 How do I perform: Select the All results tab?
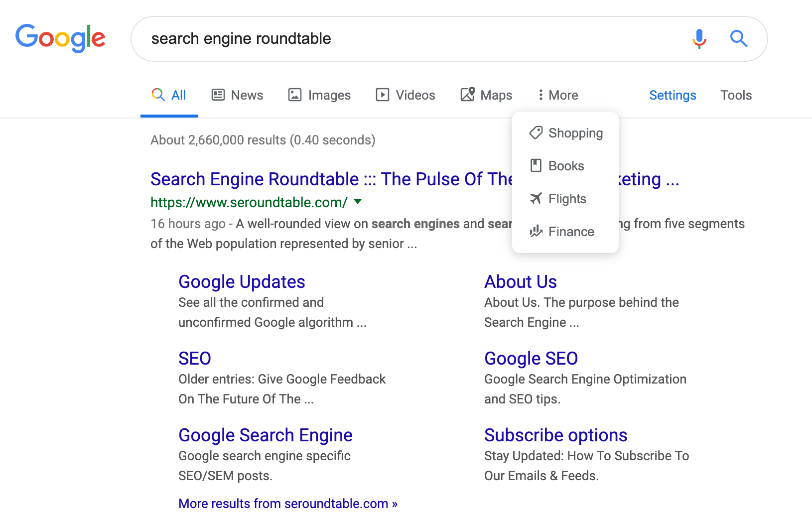click(169, 95)
